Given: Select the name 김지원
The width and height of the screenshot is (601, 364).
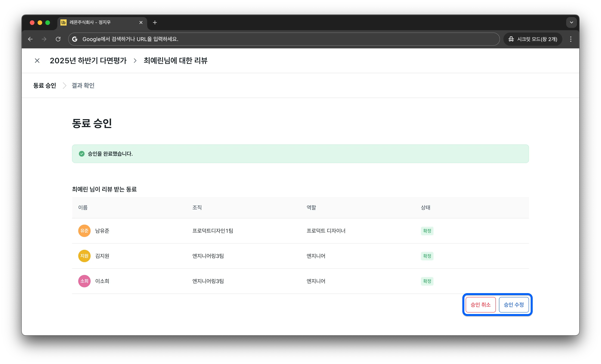Looking at the screenshot, I should (x=102, y=256).
